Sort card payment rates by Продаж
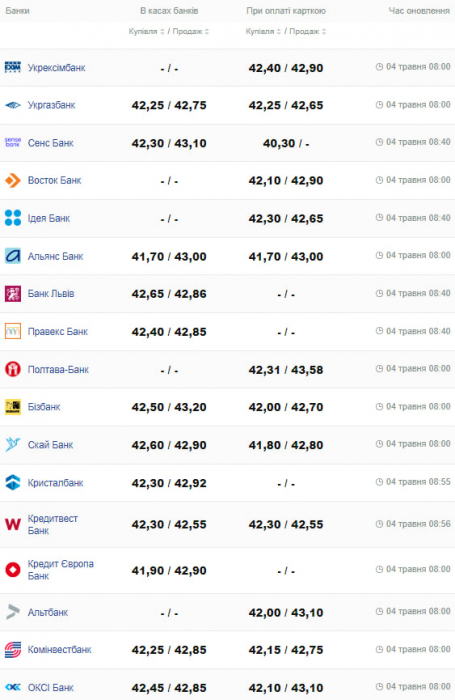 308,32
